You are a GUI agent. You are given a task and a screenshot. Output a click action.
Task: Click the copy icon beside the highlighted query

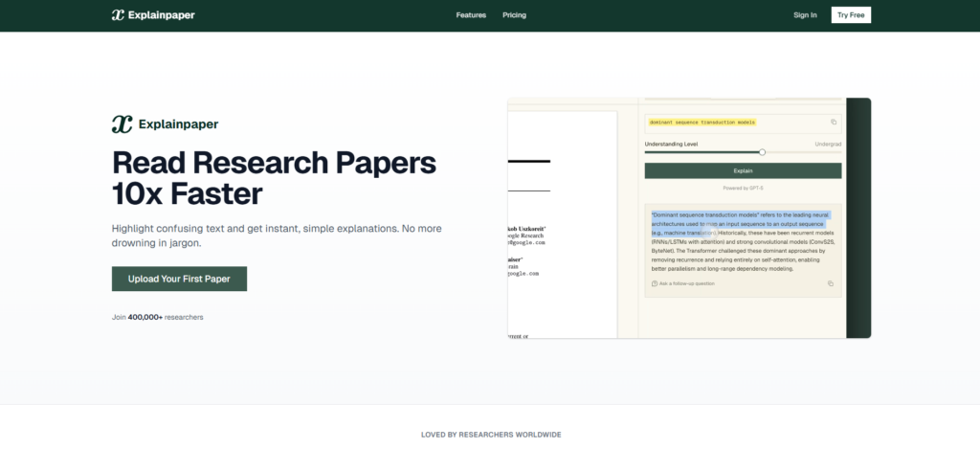(834, 122)
